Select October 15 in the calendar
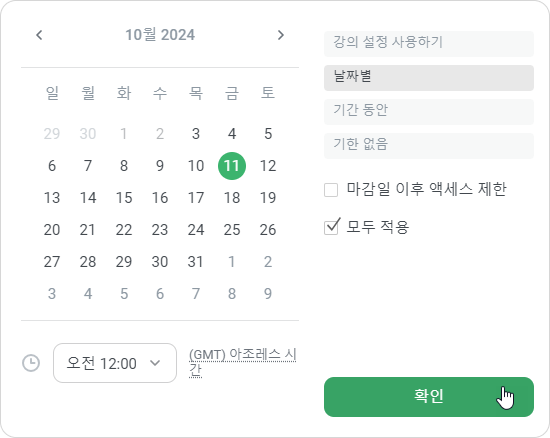The image size is (550, 438). pyautogui.click(x=124, y=198)
